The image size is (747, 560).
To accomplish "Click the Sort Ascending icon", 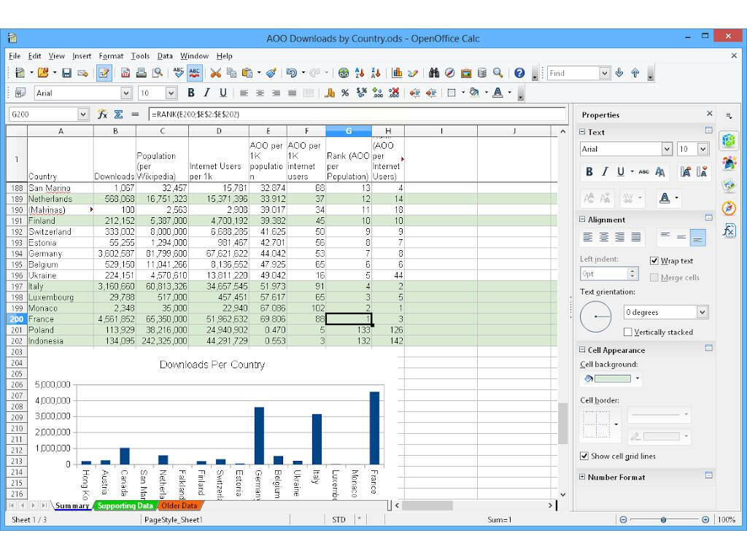I will point(359,73).
